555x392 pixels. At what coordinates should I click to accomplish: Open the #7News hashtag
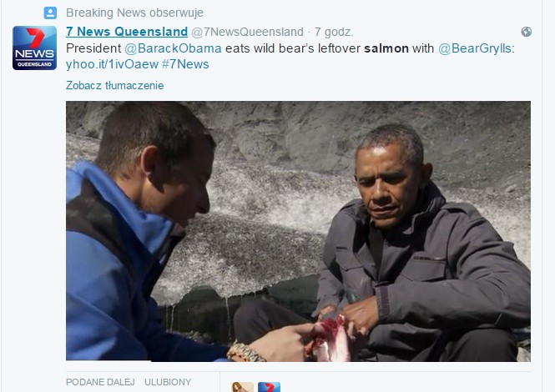click(x=185, y=64)
